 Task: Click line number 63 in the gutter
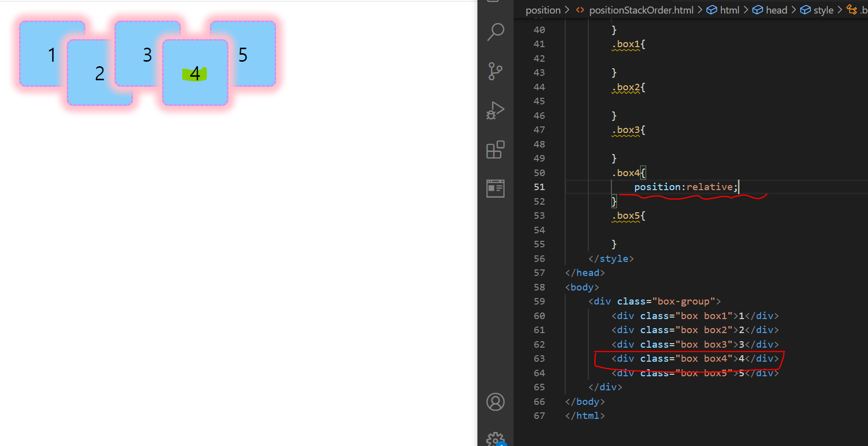click(539, 359)
